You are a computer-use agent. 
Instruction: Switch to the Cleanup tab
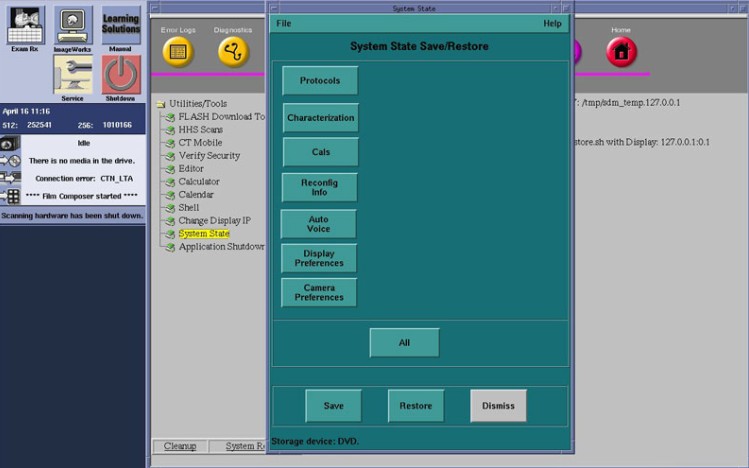point(180,446)
